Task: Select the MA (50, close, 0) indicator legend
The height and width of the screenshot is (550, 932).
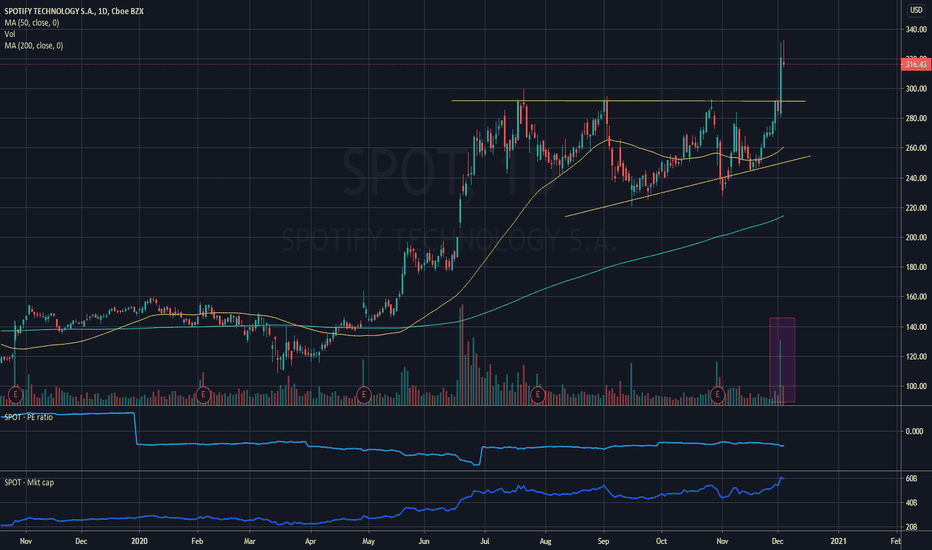Action: tap(32, 23)
